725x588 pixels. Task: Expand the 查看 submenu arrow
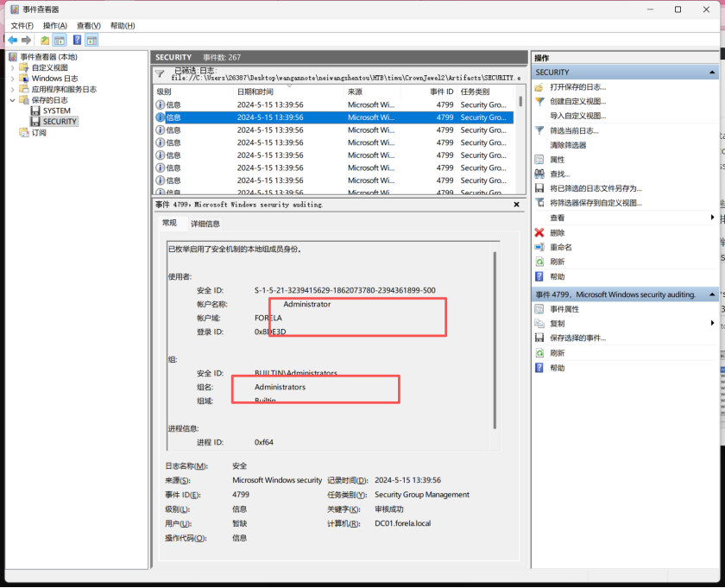click(x=712, y=218)
